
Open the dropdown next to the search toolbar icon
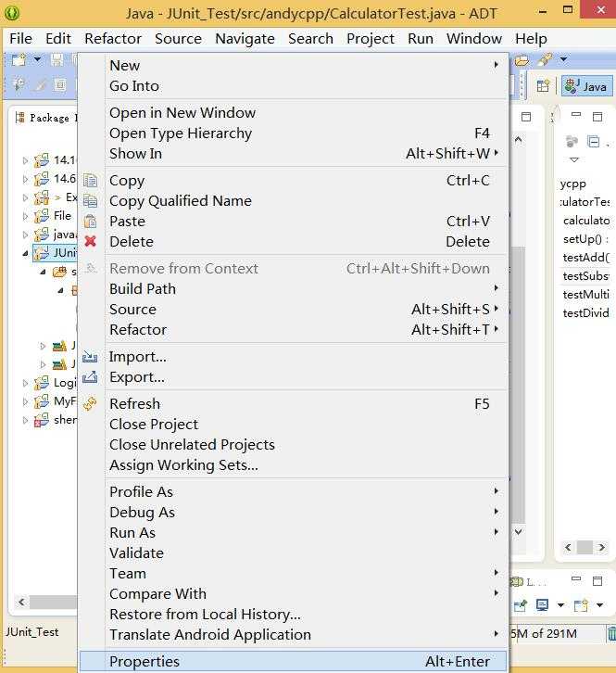(x=564, y=59)
